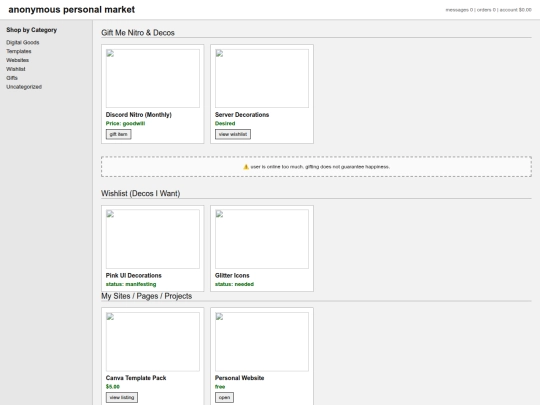Open the Gifts category
540x405 pixels.
pyautogui.click(x=12, y=78)
